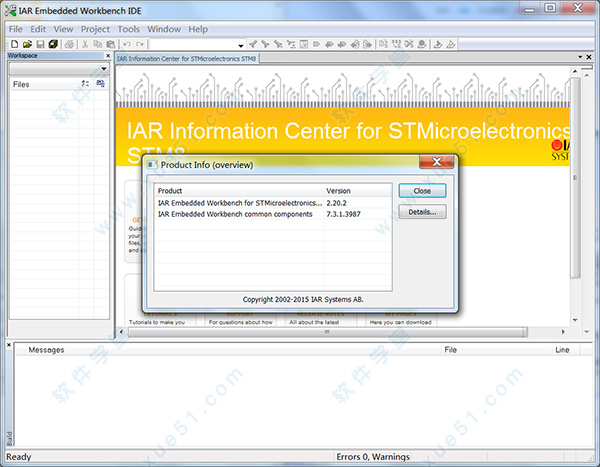This screenshot has width=600, height=467.
Task: Click the Go To line toolbar icon
Action: pyautogui.click(x=304, y=44)
